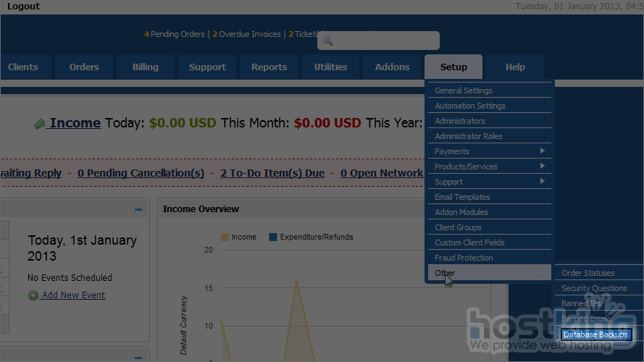Click the magnifier icon in the search box

coord(327,41)
